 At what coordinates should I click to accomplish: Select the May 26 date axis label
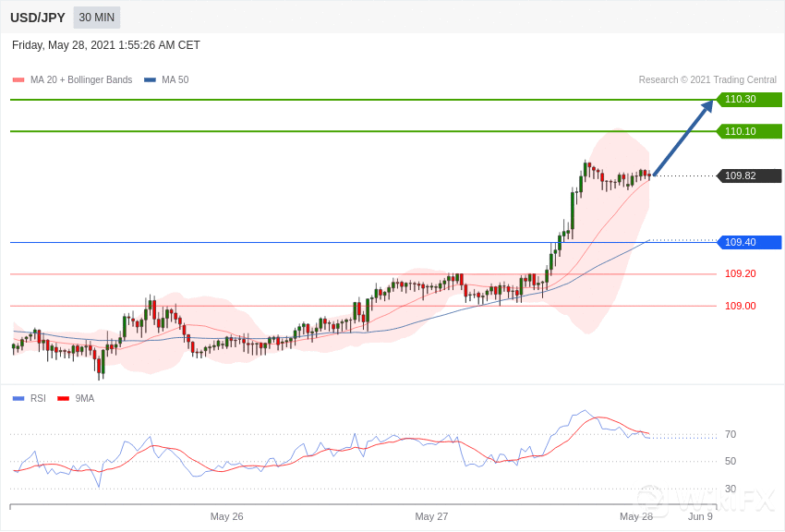[x=226, y=516]
